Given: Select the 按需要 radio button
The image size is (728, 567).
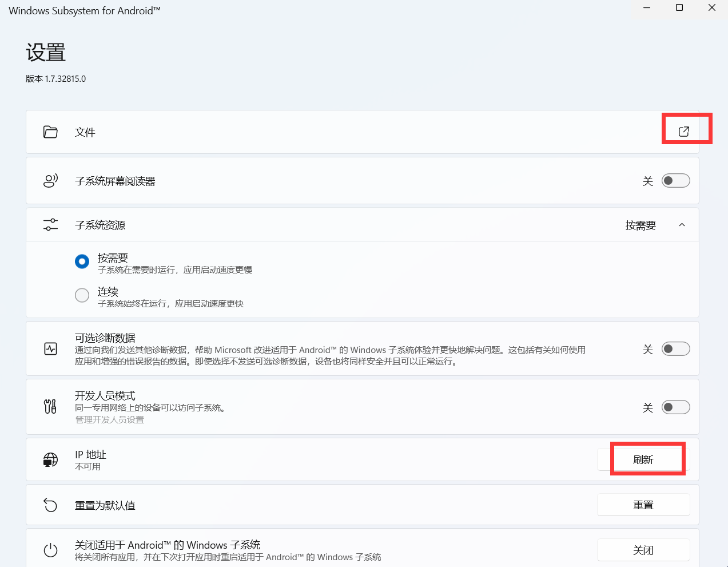Looking at the screenshot, I should [x=82, y=261].
